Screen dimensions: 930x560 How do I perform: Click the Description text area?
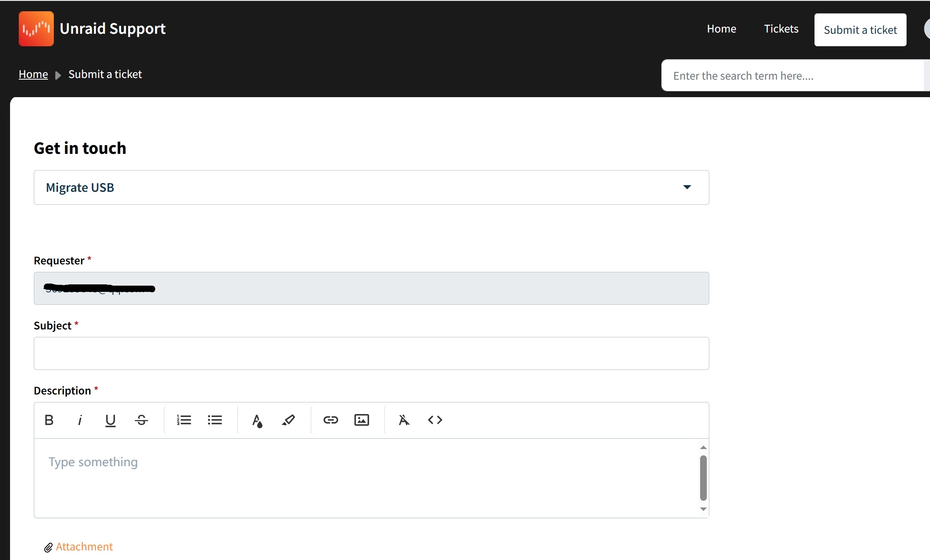[367, 478]
